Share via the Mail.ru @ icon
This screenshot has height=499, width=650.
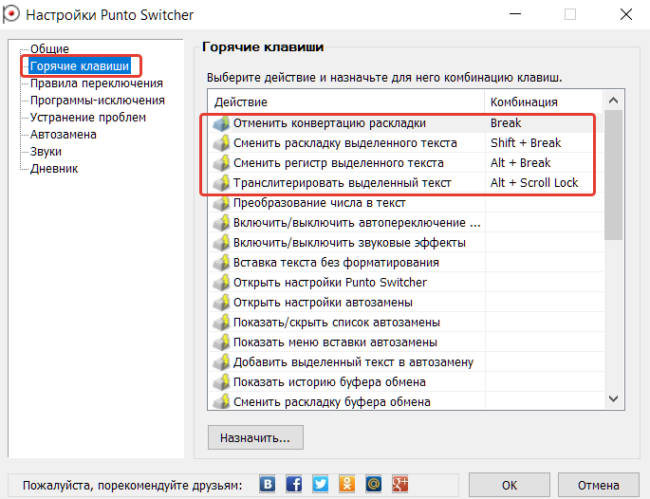(374, 484)
